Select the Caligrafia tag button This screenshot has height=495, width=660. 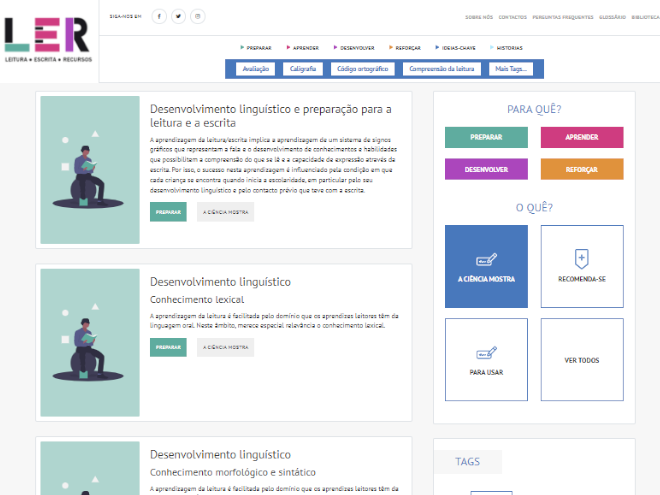tap(303, 69)
